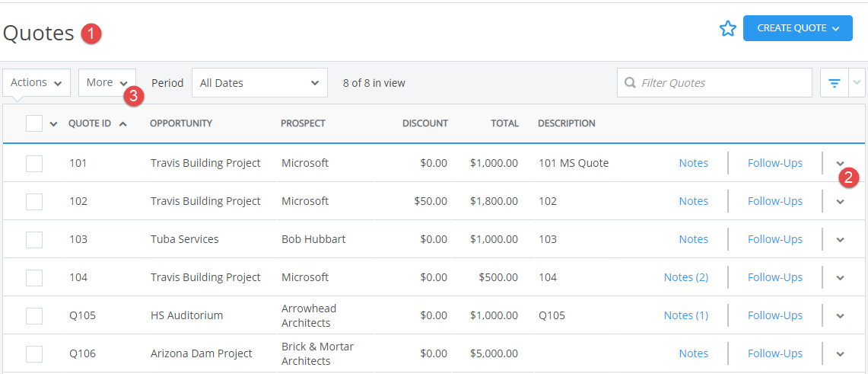This screenshot has height=374, width=868.
Task: Open Notes (1) for quote Q105
Action: coord(686,315)
